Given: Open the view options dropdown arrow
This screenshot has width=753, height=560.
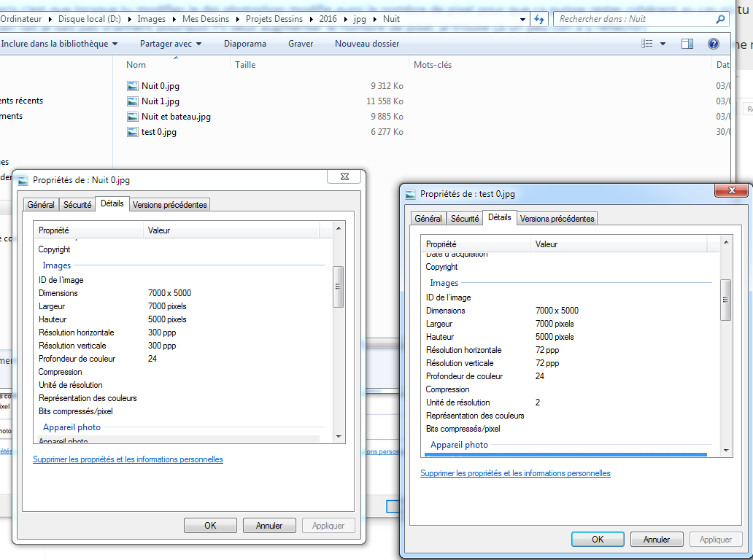Looking at the screenshot, I should [x=663, y=44].
